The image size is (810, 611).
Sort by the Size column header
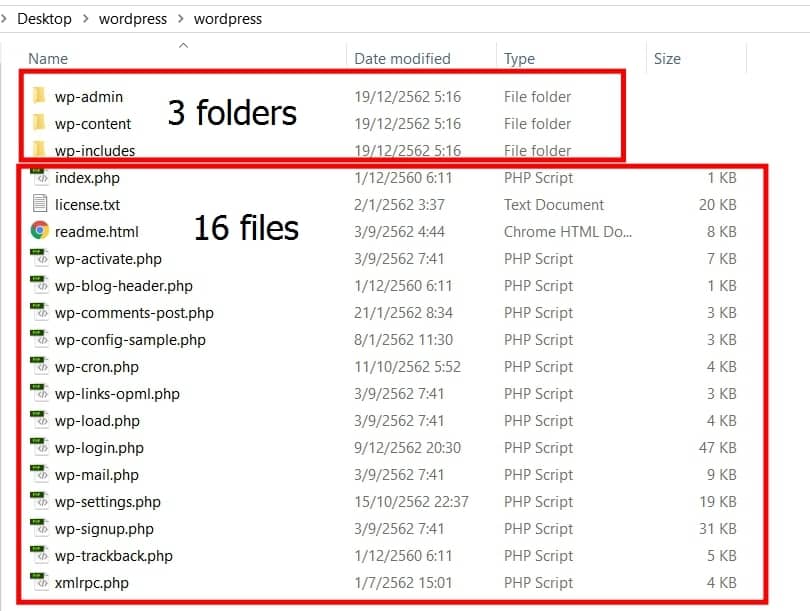[667, 58]
